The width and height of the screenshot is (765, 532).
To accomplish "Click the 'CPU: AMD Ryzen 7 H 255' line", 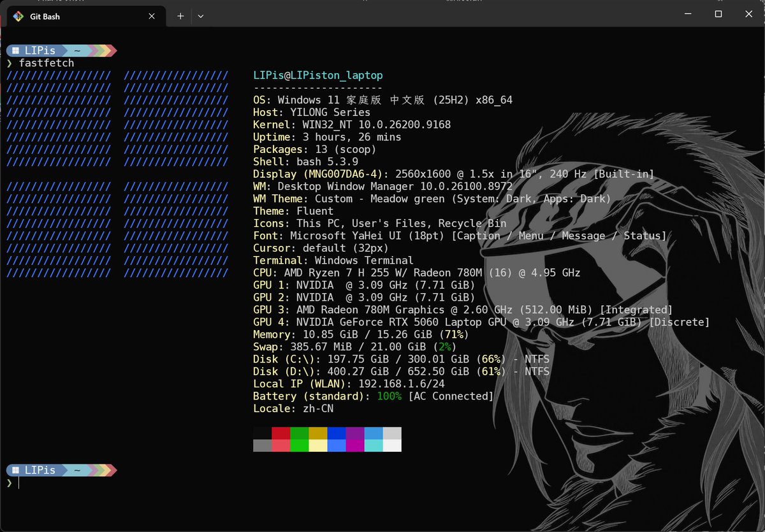I will pos(417,273).
